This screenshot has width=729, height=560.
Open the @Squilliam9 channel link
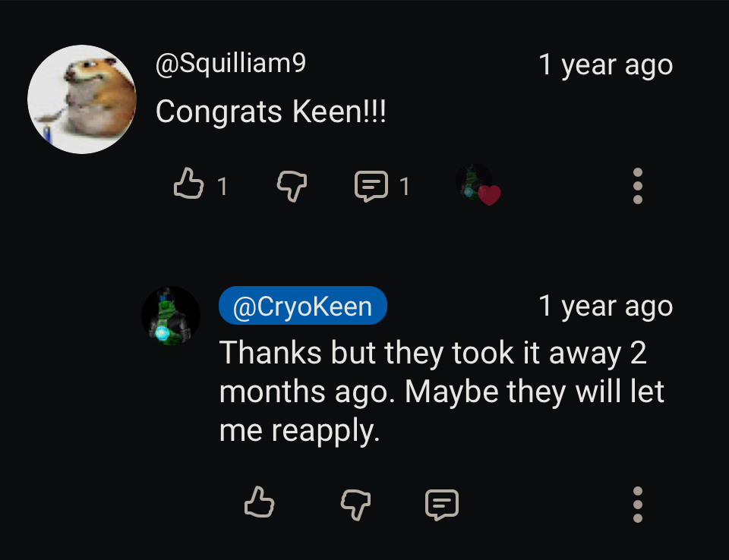(x=231, y=64)
